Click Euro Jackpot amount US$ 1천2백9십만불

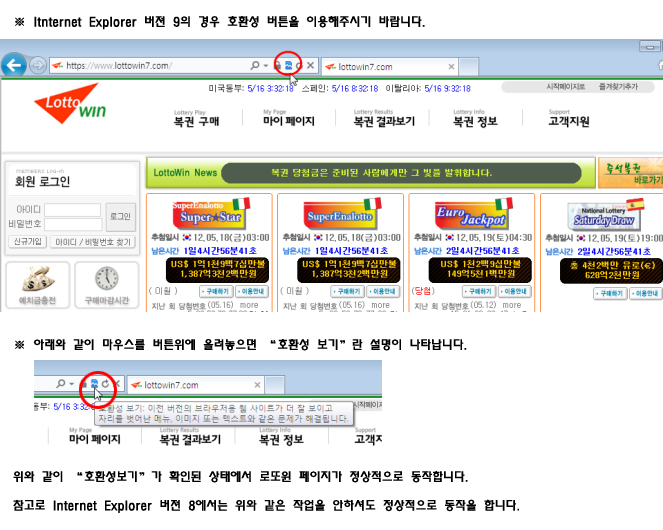pos(480,264)
